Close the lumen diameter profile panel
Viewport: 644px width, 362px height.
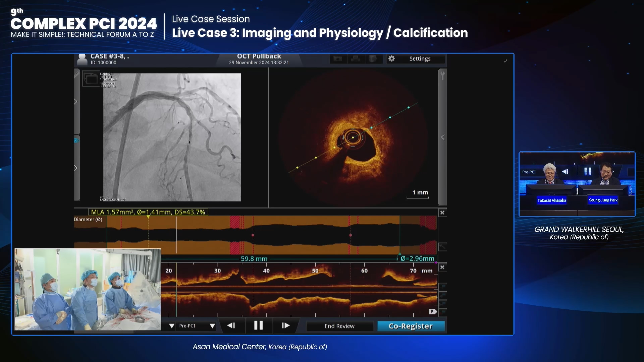coord(442,213)
